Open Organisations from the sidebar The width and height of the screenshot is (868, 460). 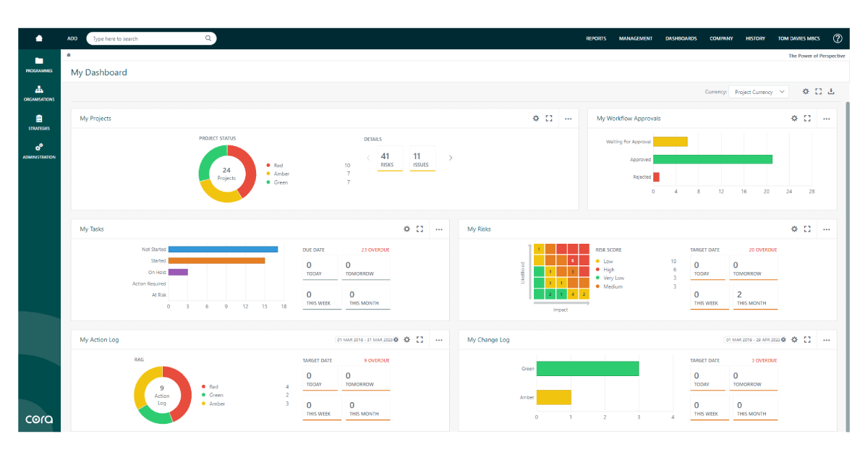pyautogui.click(x=39, y=93)
